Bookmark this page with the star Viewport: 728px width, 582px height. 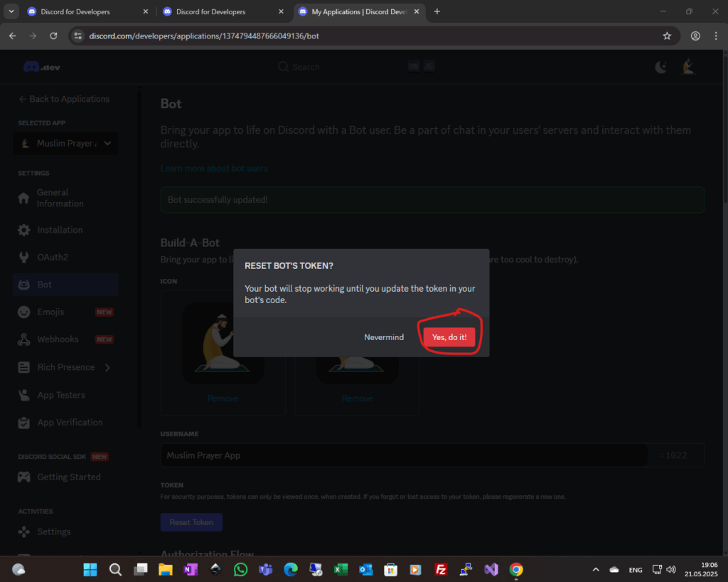[667, 36]
